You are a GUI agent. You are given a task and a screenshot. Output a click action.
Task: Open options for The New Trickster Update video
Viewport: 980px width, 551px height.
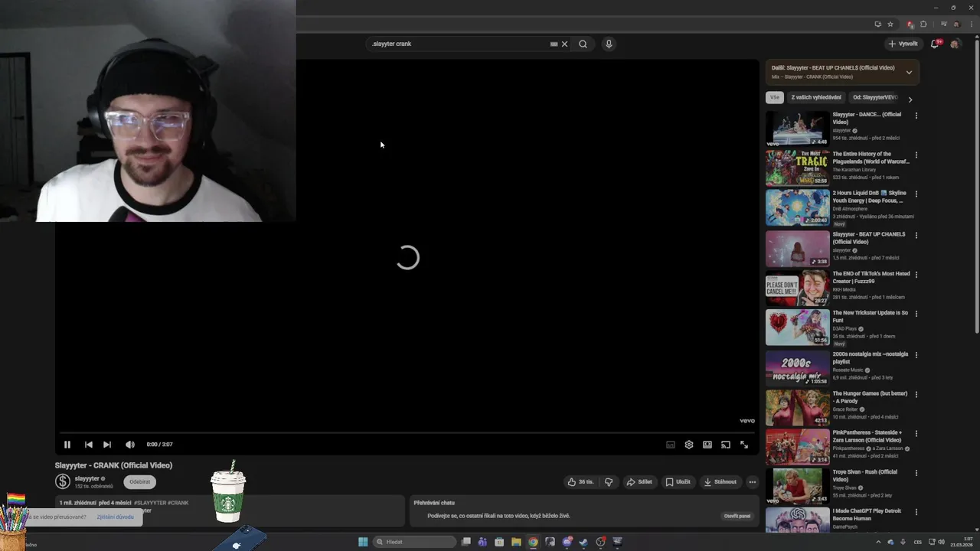[916, 314]
